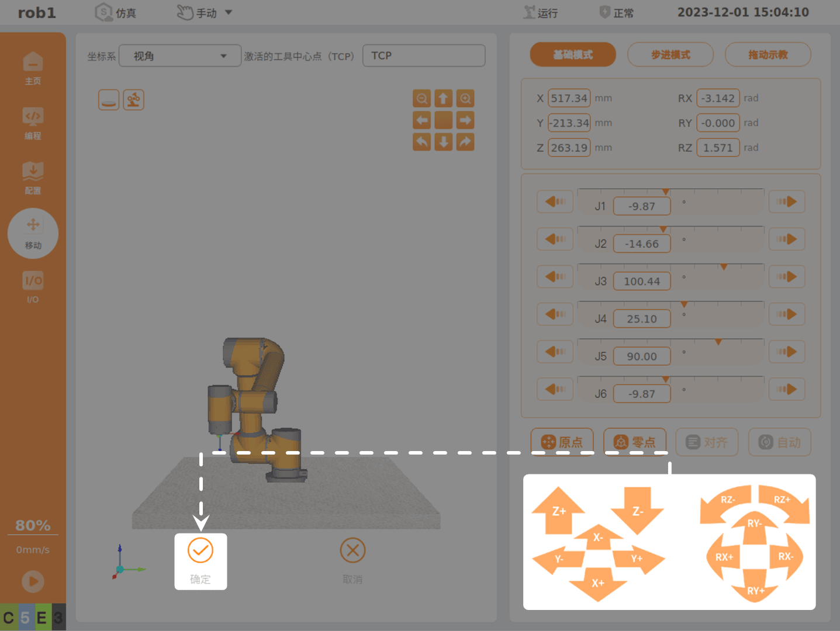The image size is (840, 631).
Task: Cancel with the 取消 cross button
Action: pyautogui.click(x=352, y=561)
